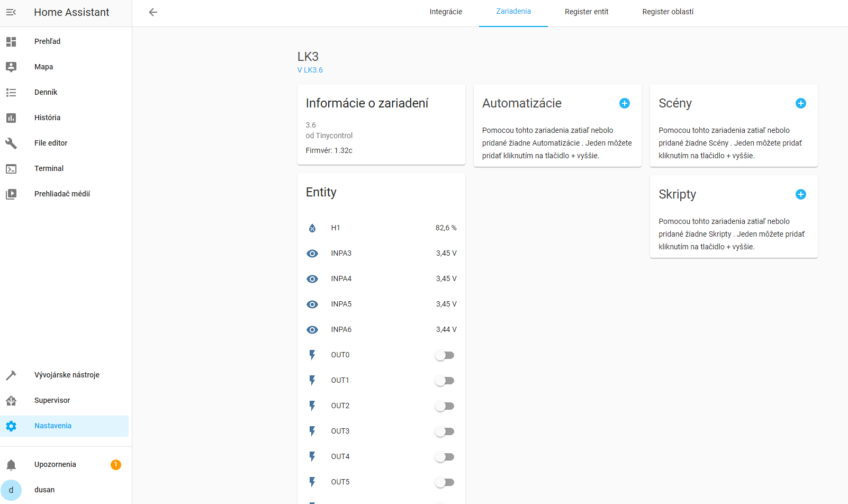Toggle the OUT0 switch on
848x504 pixels.
[445, 355]
